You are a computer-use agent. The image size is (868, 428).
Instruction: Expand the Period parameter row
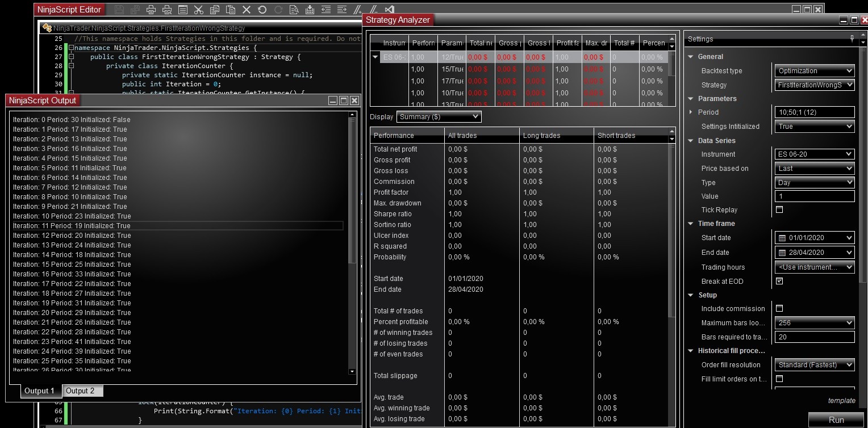691,112
